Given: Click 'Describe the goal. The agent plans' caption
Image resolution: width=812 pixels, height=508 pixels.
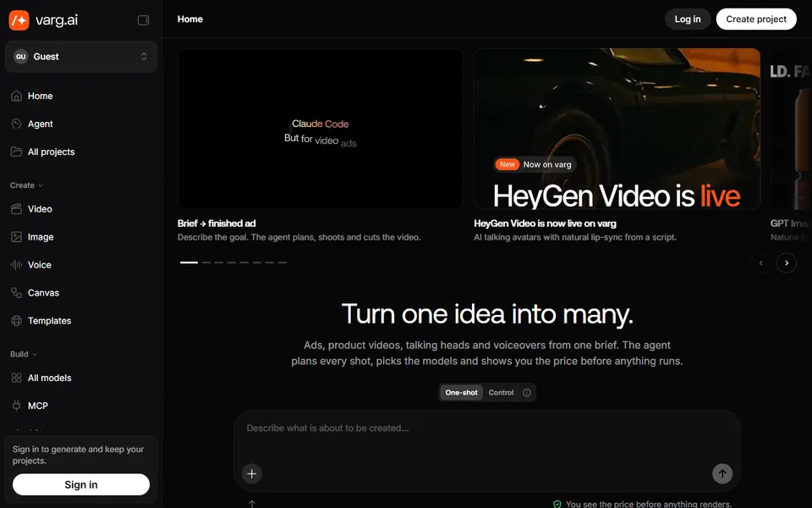Looking at the screenshot, I should coord(299,237).
